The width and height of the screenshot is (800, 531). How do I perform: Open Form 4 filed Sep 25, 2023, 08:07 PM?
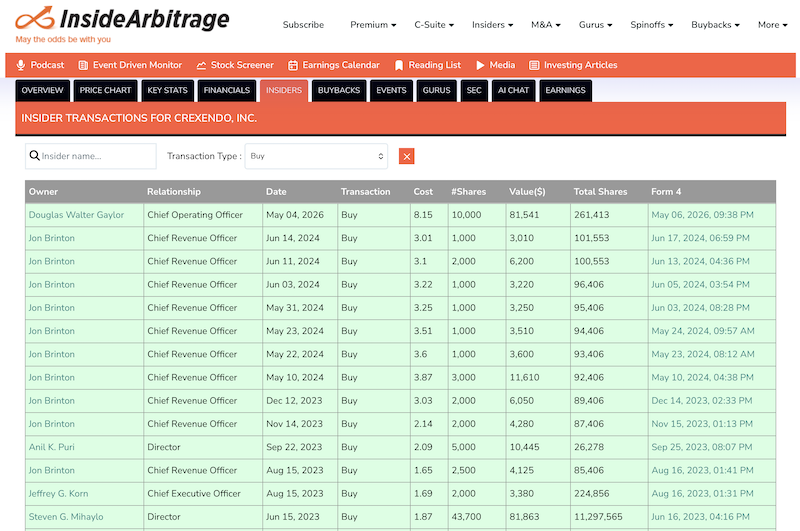(702, 447)
